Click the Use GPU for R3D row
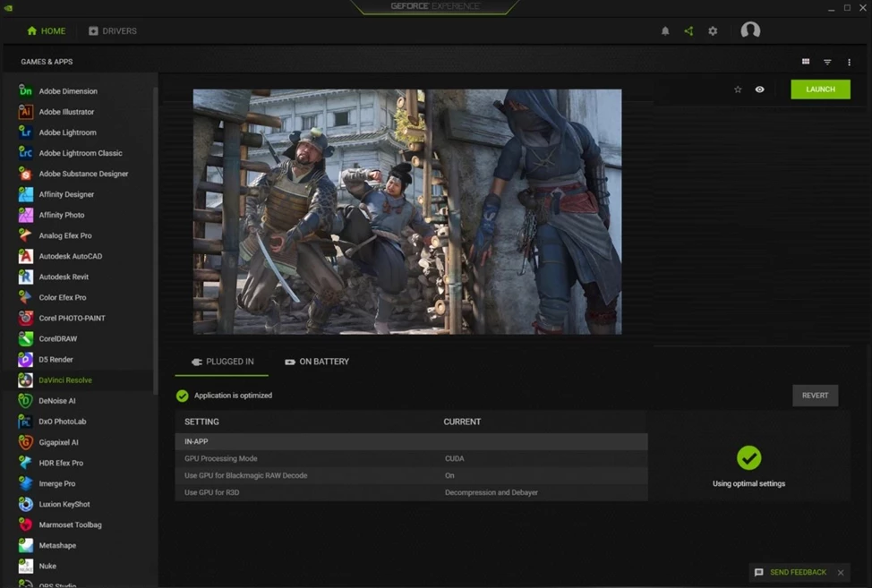The width and height of the screenshot is (872, 588). pyautogui.click(x=411, y=492)
